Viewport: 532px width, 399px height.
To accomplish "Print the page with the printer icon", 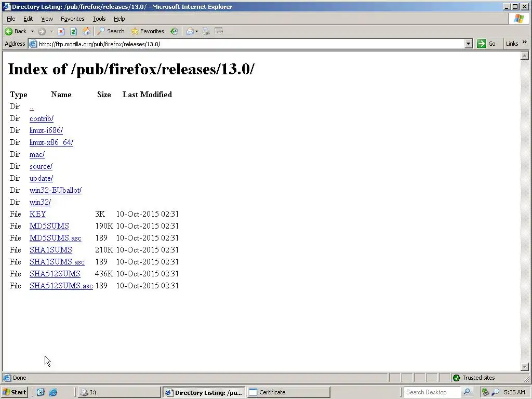I will [206, 32].
